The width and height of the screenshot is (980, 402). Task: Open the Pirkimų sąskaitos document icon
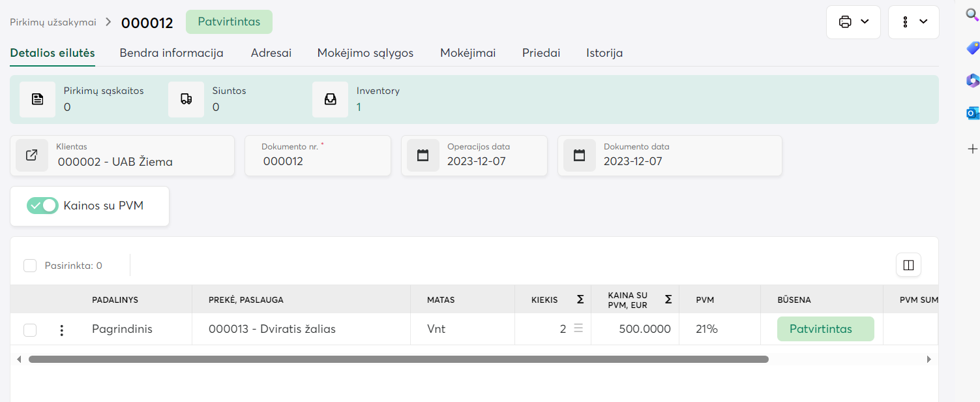(37, 99)
